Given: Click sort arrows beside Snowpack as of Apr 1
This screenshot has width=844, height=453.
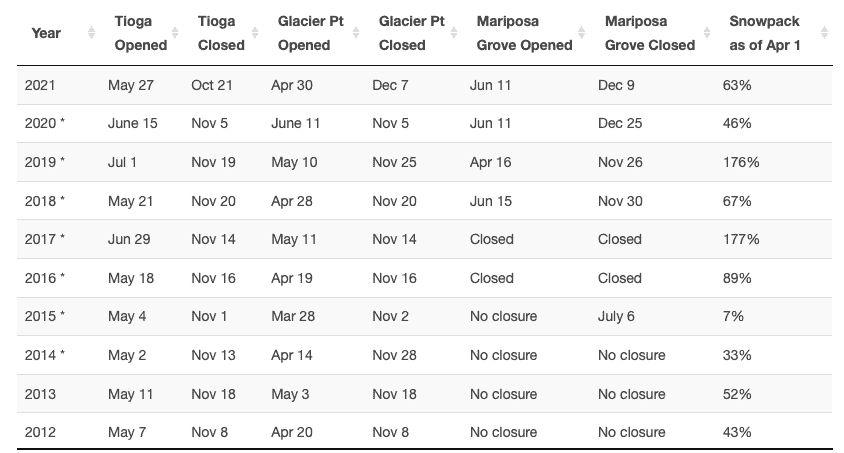Looking at the screenshot, I should 824,33.
